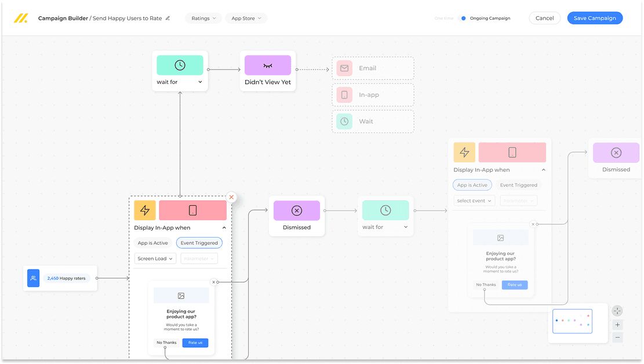Click image placeholder in the right rating preview
Screen dimensions: 644x364
click(x=501, y=238)
